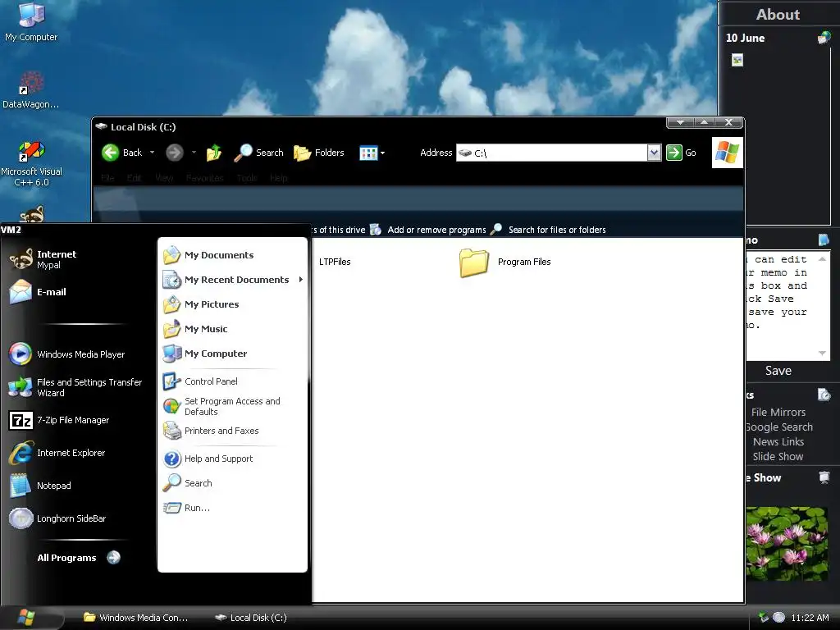Open Files and Settings Transfer Wizard

coord(75,387)
